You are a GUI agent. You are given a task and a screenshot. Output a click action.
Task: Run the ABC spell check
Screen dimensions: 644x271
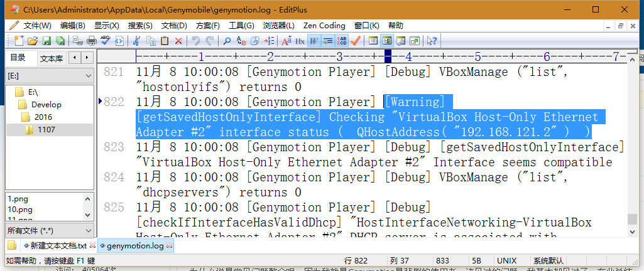106,41
